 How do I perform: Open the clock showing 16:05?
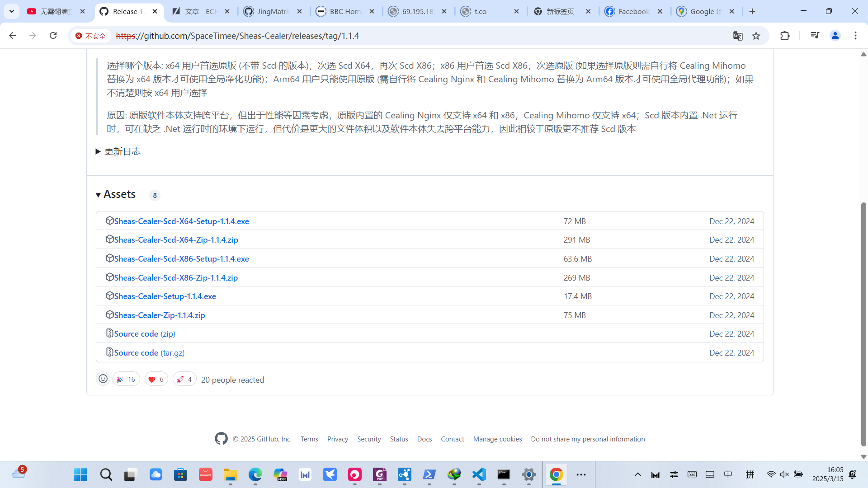click(x=827, y=474)
